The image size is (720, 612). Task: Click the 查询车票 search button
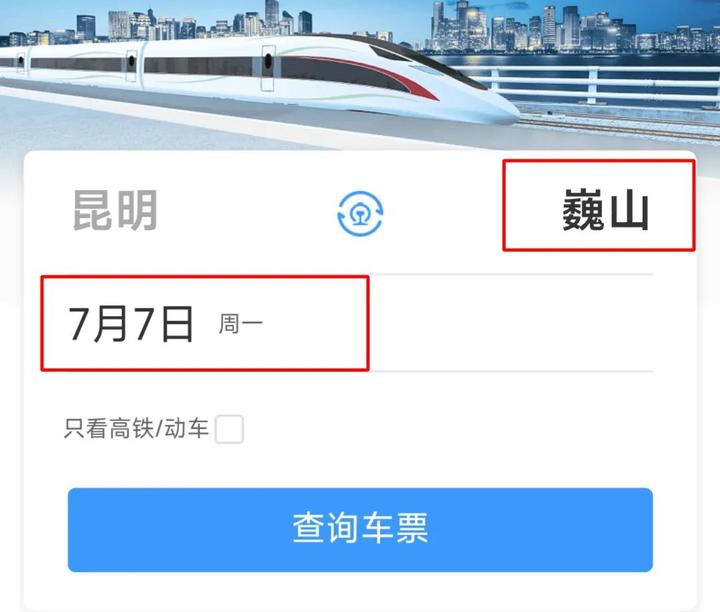click(360, 530)
